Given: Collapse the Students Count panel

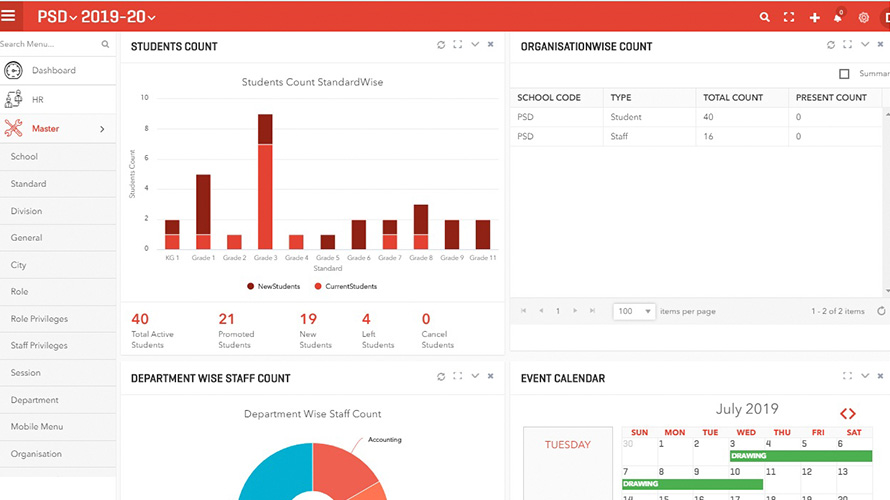Looking at the screenshot, I should coord(475,44).
